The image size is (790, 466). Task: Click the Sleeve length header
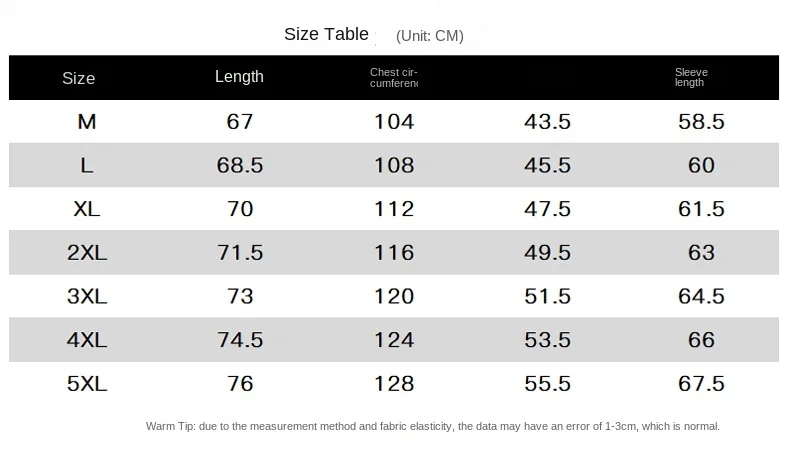690,77
